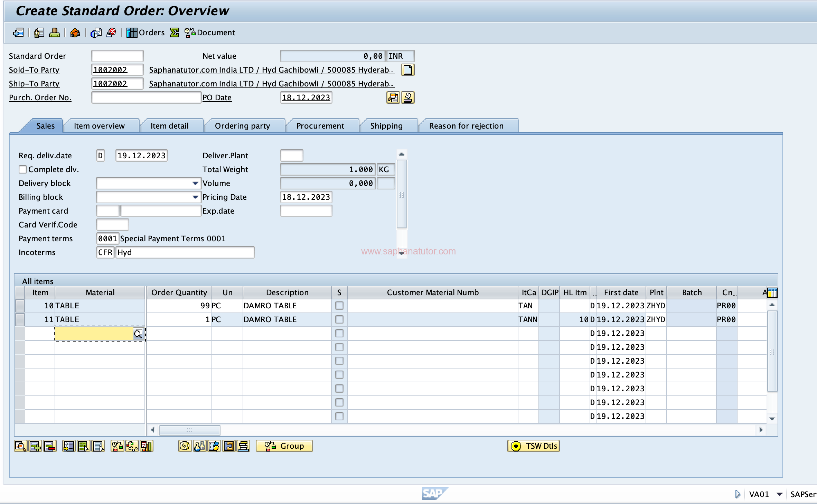The height and width of the screenshot is (504, 817).
Task: Open table column settings icon at top right
Action: pos(772,293)
